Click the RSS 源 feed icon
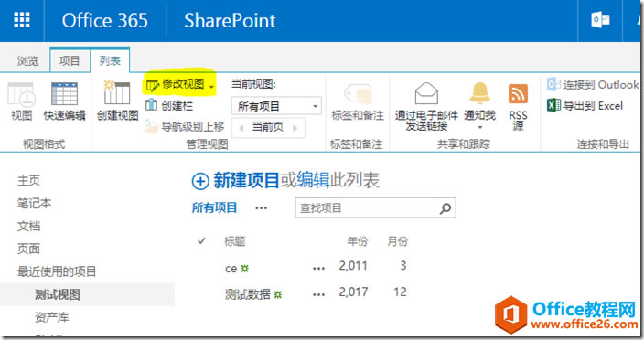The image size is (644, 340). coord(518,93)
